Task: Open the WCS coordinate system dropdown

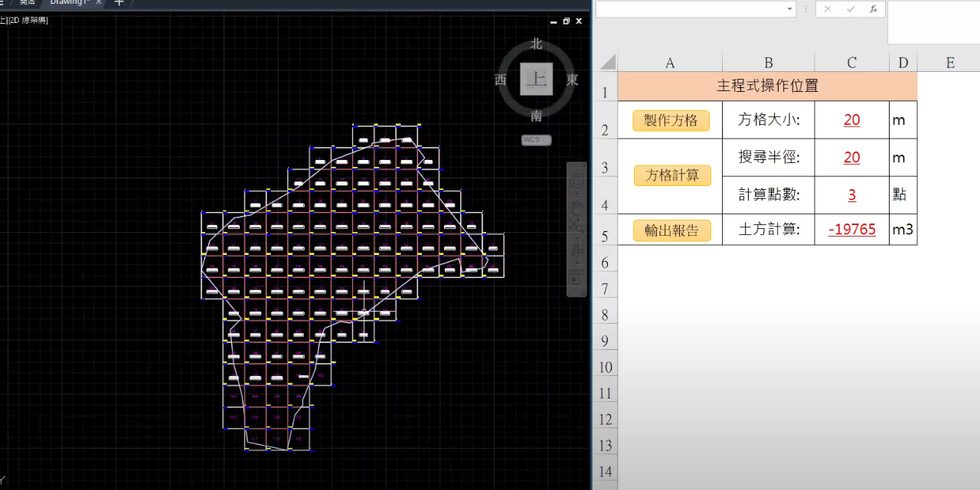Action: click(x=536, y=140)
